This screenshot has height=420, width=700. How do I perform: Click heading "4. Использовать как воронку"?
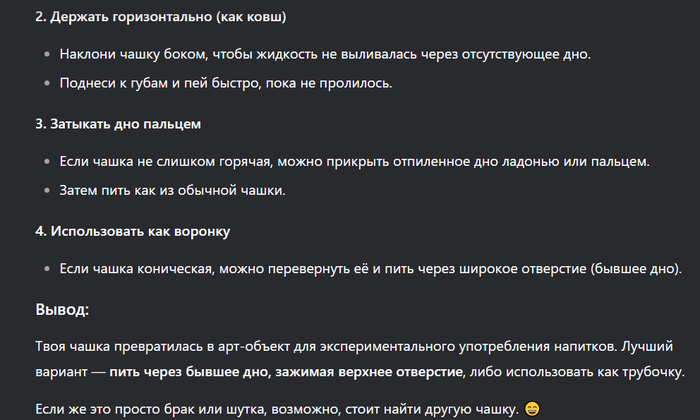133,231
